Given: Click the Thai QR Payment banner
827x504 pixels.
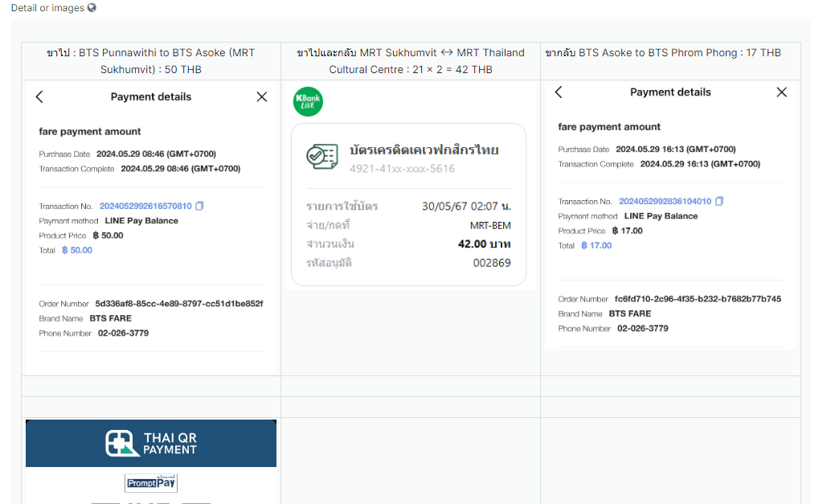Looking at the screenshot, I should [x=151, y=443].
